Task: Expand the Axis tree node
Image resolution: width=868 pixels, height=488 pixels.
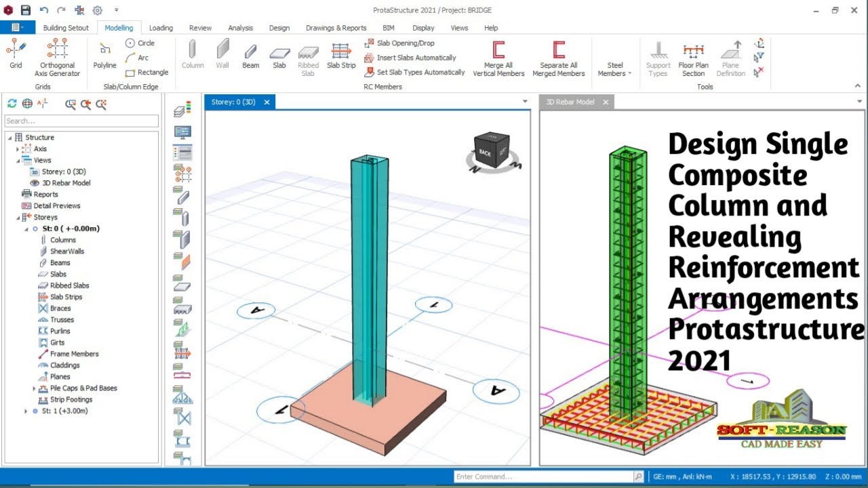Action: [x=18, y=149]
